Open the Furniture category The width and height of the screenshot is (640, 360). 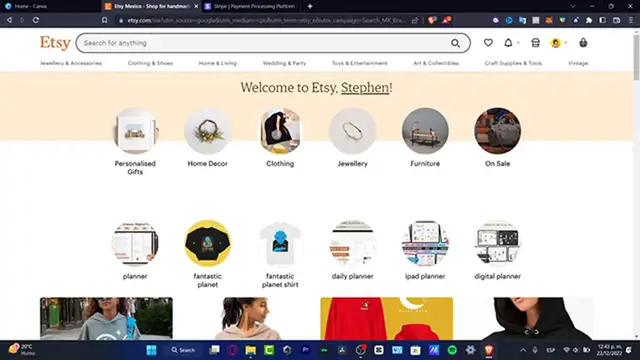click(x=425, y=138)
